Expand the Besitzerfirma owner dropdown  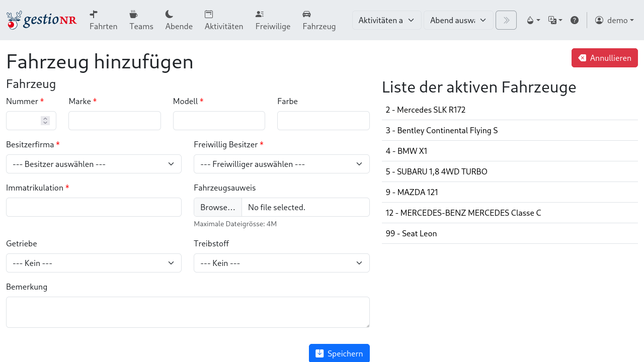click(x=94, y=164)
